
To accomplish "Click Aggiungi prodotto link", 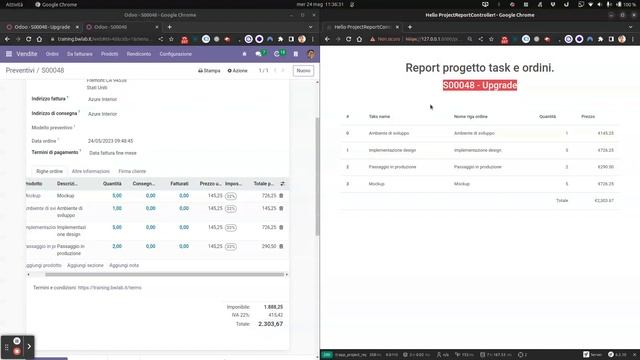I will (x=43, y=265).
